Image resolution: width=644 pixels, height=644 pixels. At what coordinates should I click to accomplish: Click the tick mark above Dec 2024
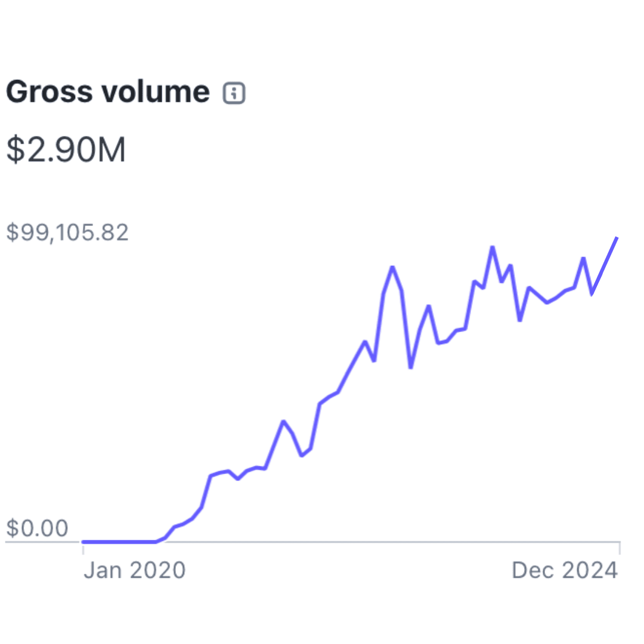[620, 548]
